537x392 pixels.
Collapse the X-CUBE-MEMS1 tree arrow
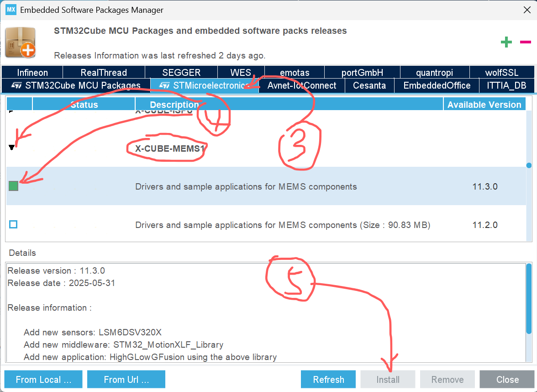point(12,147)
